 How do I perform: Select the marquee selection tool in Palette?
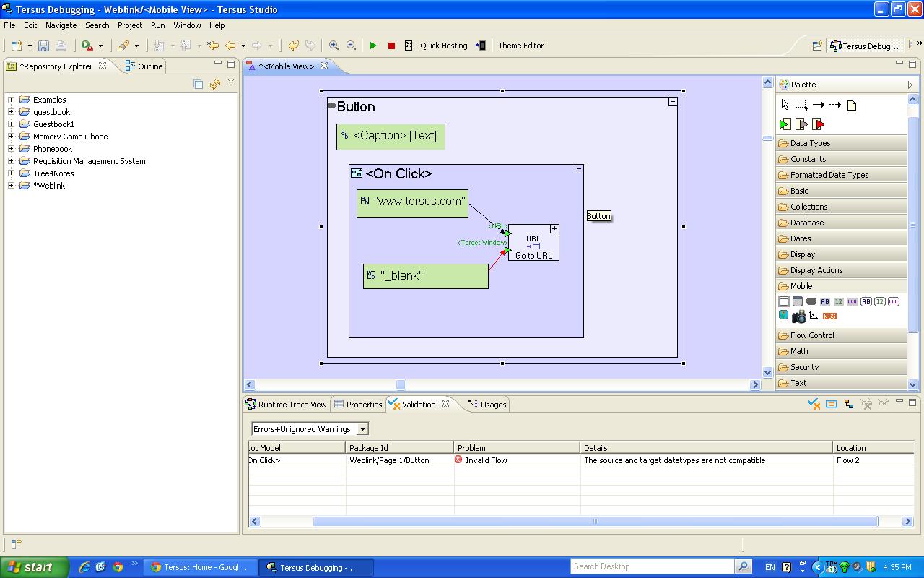tap(801, 105)
